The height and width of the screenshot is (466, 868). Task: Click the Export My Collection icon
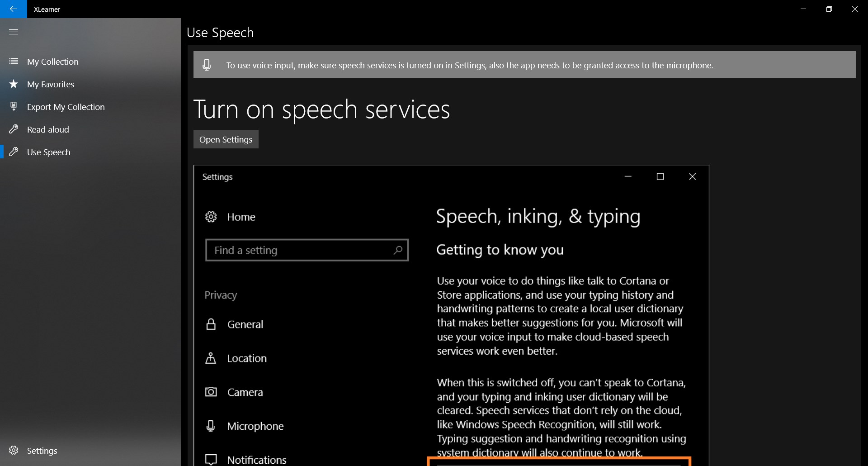[14, 107]
